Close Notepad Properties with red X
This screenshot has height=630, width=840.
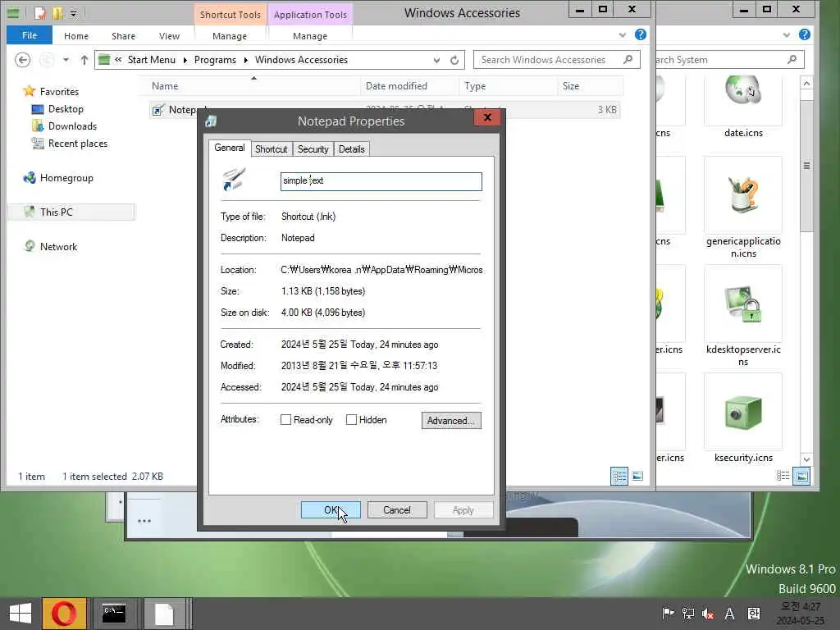[487, 117]
